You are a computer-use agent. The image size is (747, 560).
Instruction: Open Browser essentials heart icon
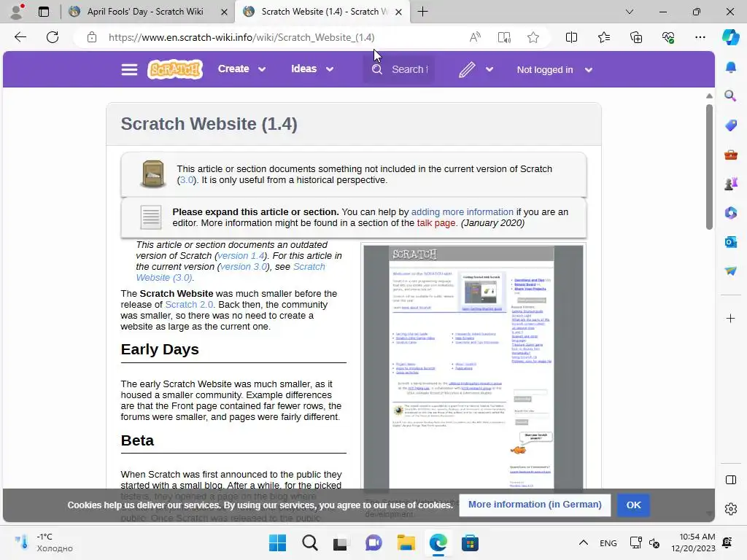pos(668,37)
